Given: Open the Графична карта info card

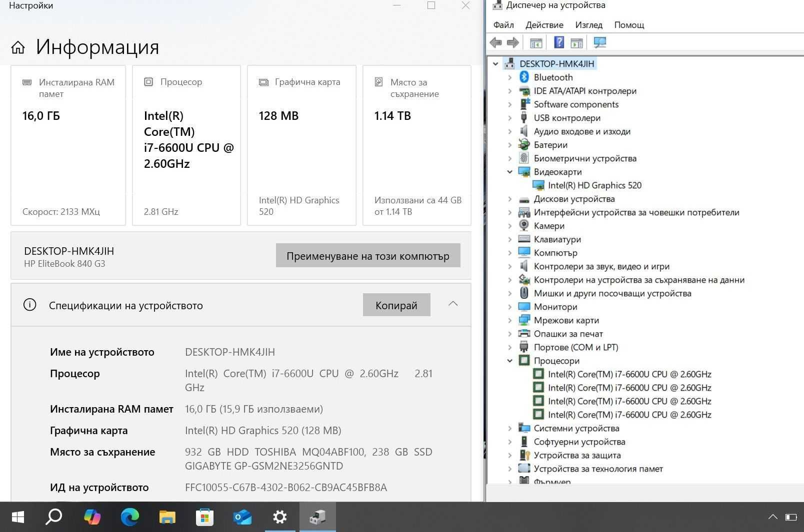Looking at the screenshot, I should coord(301,145).
